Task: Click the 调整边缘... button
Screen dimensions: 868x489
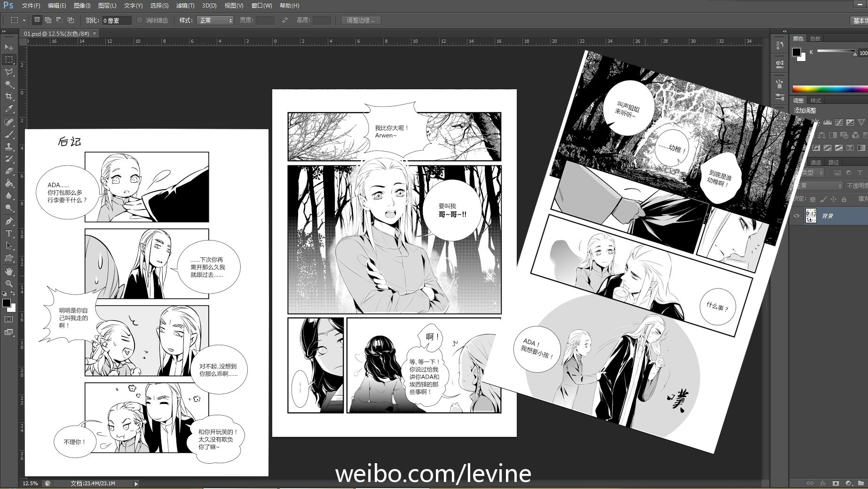Action: 361,20
